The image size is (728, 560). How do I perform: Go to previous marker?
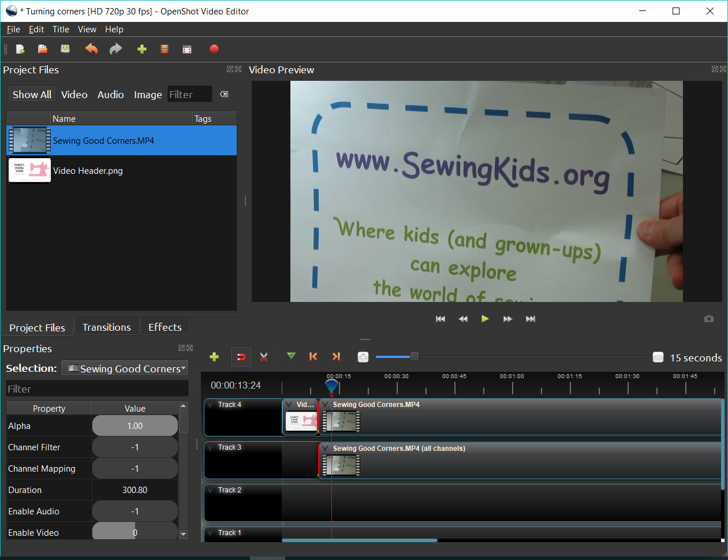coord(313,357)
